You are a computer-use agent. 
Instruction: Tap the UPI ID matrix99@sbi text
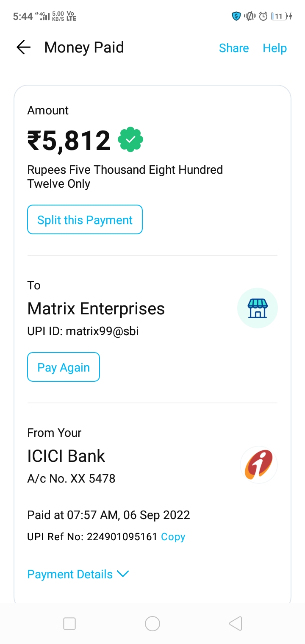83,331
